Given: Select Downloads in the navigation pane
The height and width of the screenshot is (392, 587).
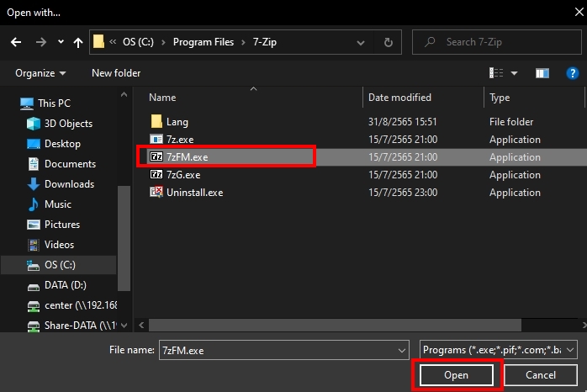Looking at the screenshot, I should pyautogui.click(x=69, y=184).
